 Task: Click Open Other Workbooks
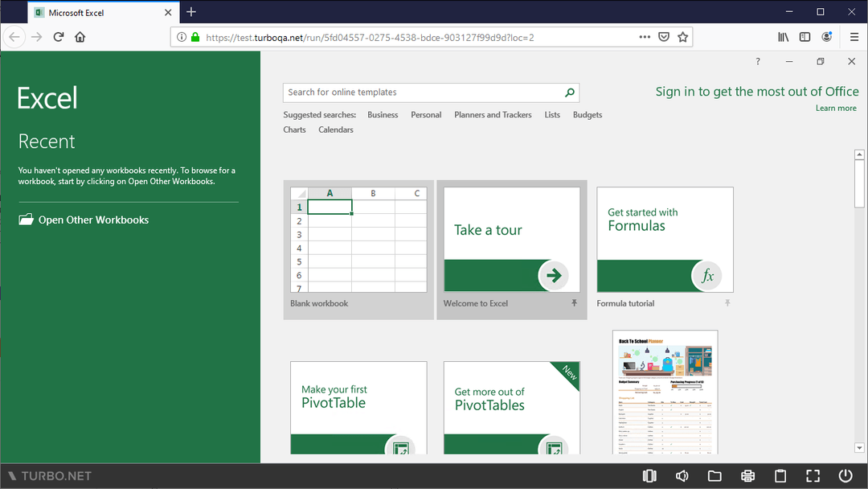coord(84,220)
